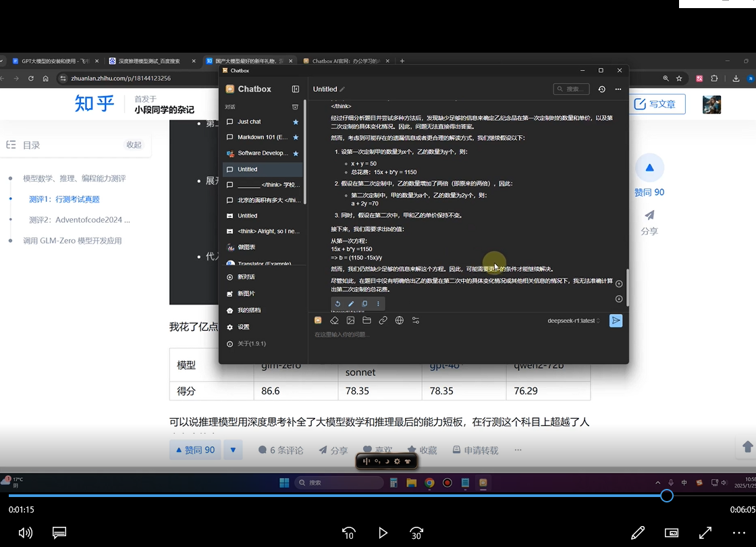Go to 调用 GLM-Zero 模型开发应用 section
Screen dimensions: 756x547
(x=72, y=240)
